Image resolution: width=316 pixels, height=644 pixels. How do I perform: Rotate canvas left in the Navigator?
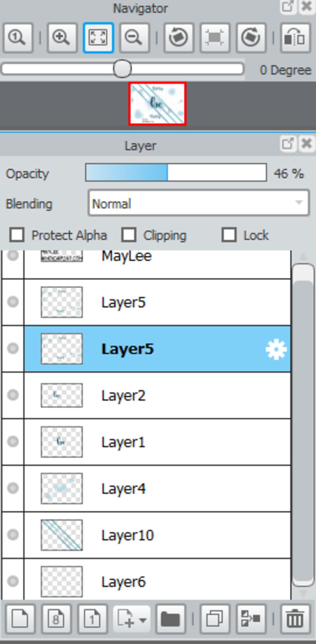[x=179, y=38]
